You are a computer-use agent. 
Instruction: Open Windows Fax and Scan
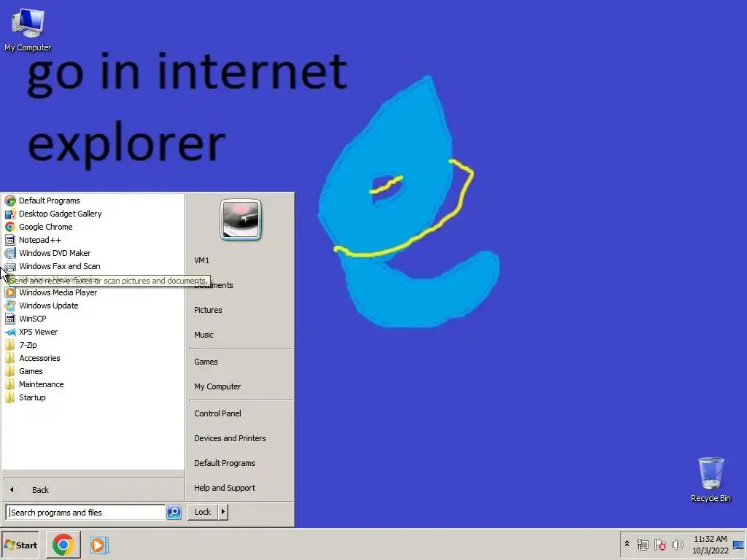[x=93, y=266]
